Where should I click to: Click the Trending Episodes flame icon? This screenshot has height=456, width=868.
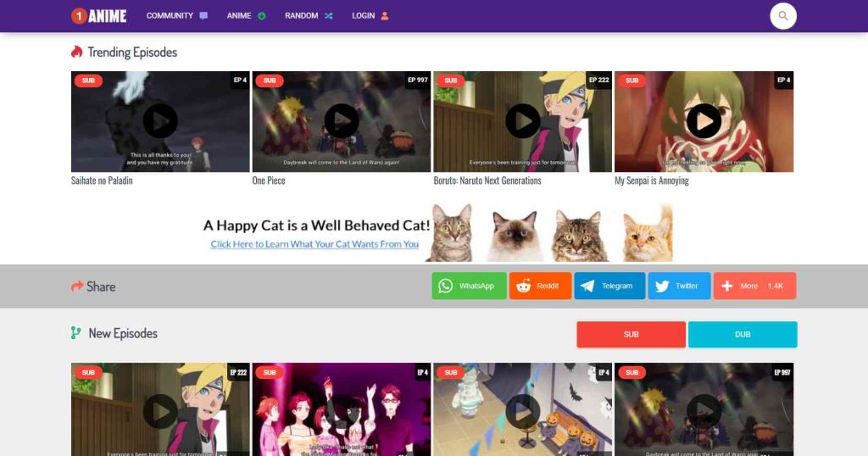[x=77, y=52]
